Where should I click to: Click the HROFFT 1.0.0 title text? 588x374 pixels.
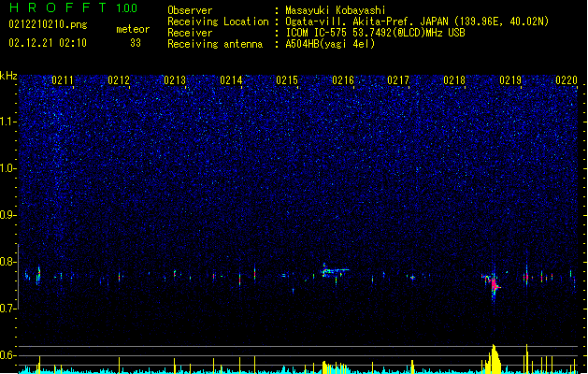pos(73,7)
